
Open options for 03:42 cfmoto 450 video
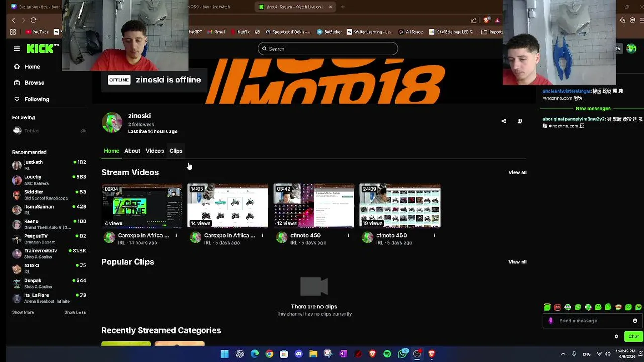[348, 235]
